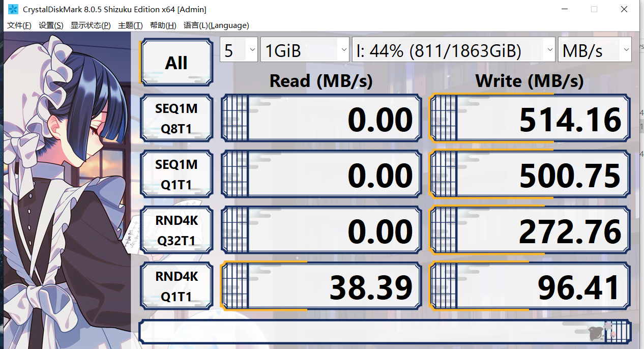This screenshot has width=644, height=349.
Task: Expand the MB/s unit dropdown
Action: point(595,50)
